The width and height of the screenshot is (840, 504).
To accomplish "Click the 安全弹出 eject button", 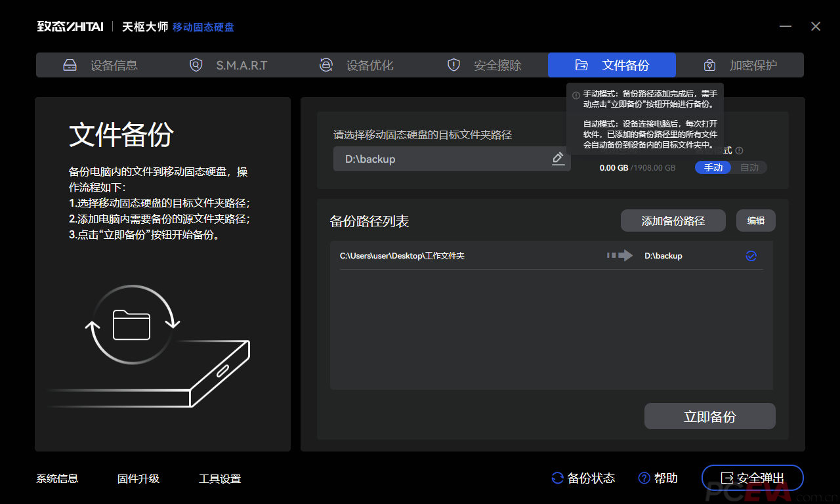I will coord(752,478).
